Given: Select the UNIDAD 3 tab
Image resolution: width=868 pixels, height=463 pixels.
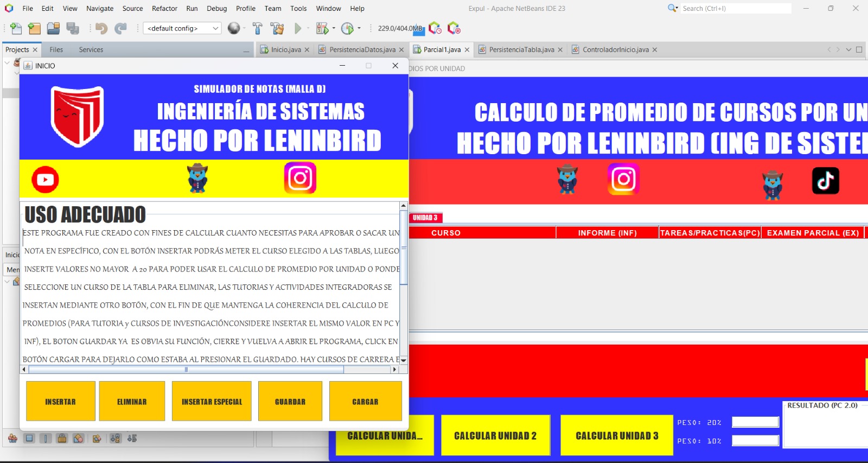Looking at the screenshot, I should click(426, 218).
